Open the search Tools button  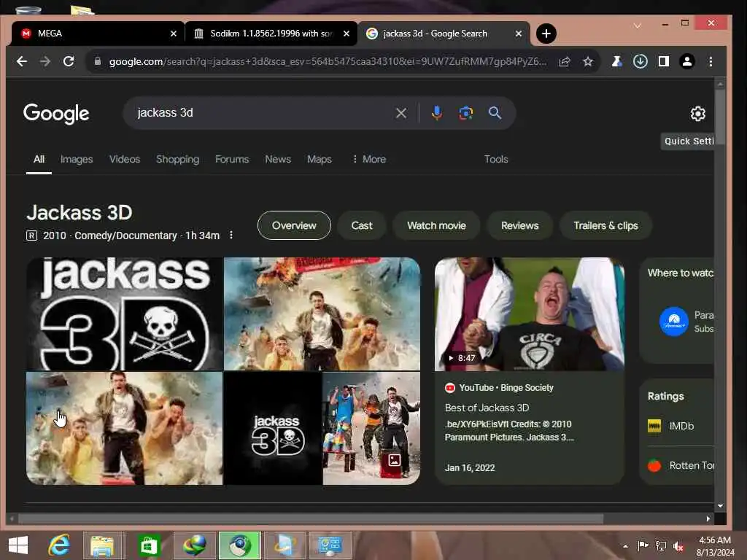coord(496,160)
